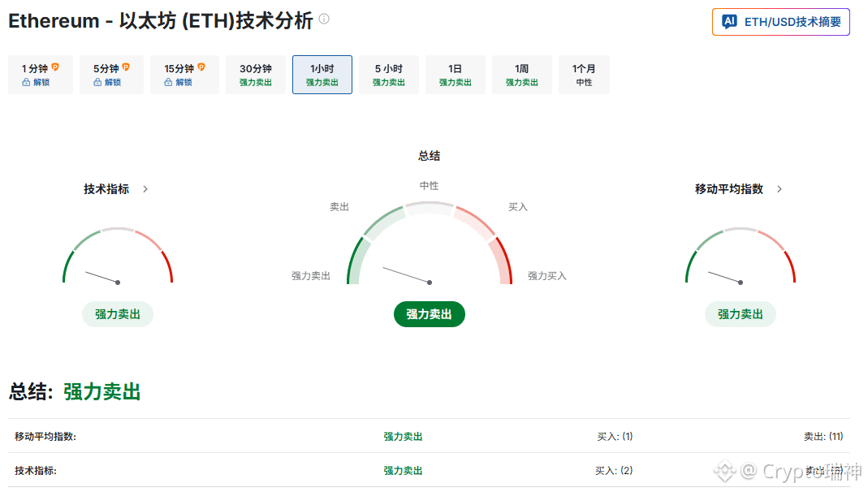Click the 卖出 label on the center gauge

click(339, 207)
